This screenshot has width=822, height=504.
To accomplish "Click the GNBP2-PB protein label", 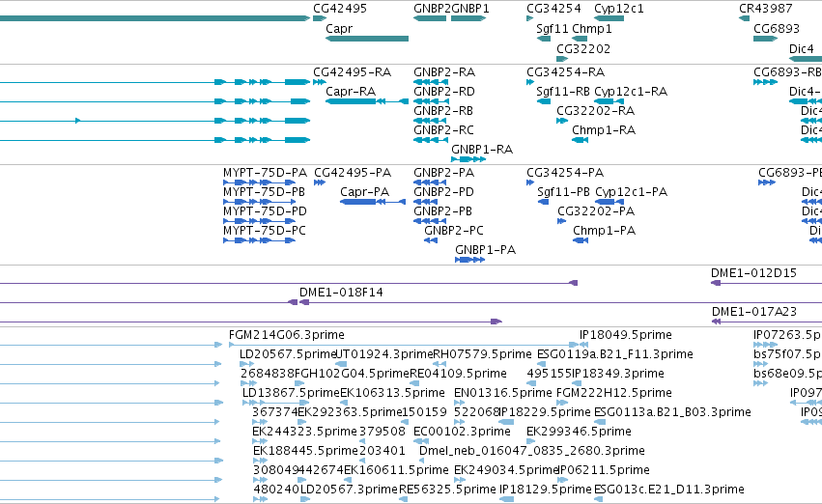I will click(x=443, y=211).
